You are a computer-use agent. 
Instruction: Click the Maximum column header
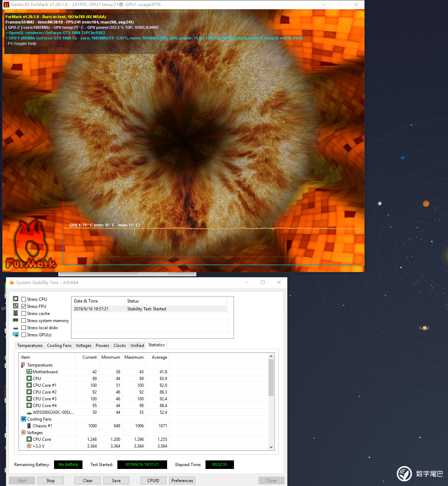[x=134, y=357]
